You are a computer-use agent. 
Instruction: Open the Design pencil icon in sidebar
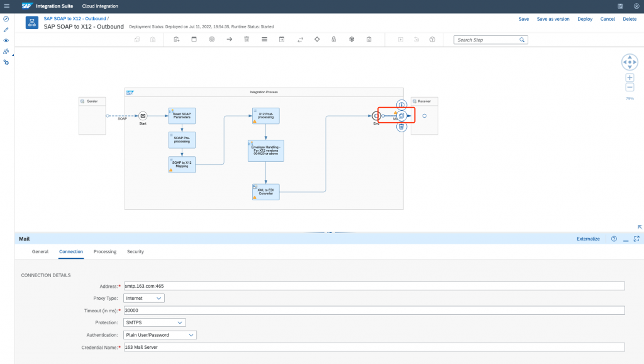click(x=6, y=30)
